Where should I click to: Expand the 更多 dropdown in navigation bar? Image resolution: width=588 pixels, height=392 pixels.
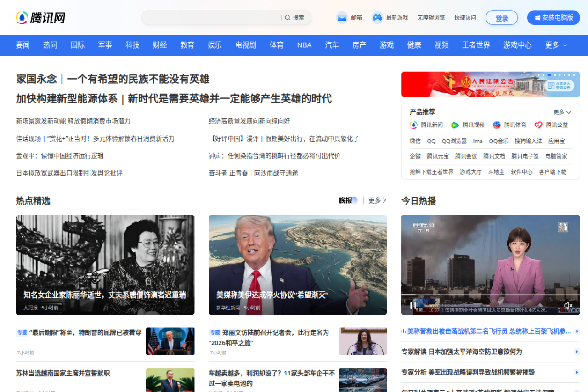click(x=556, y=45)
